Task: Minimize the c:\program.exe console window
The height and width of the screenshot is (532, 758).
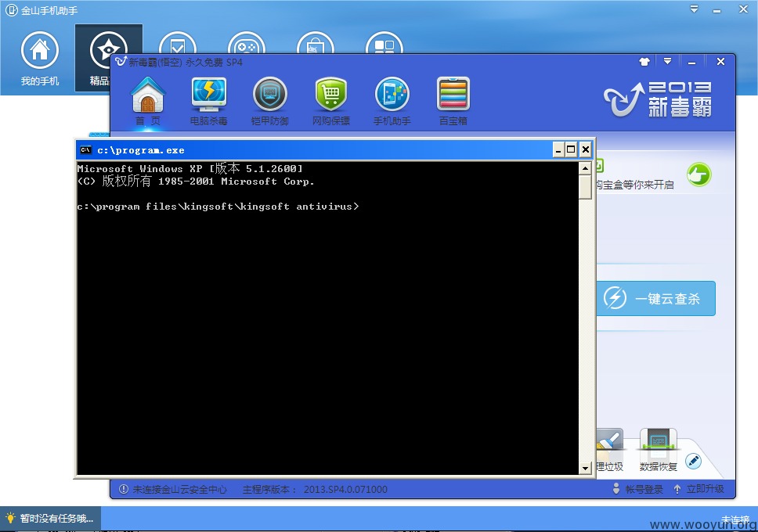Action: pos(558,149)
